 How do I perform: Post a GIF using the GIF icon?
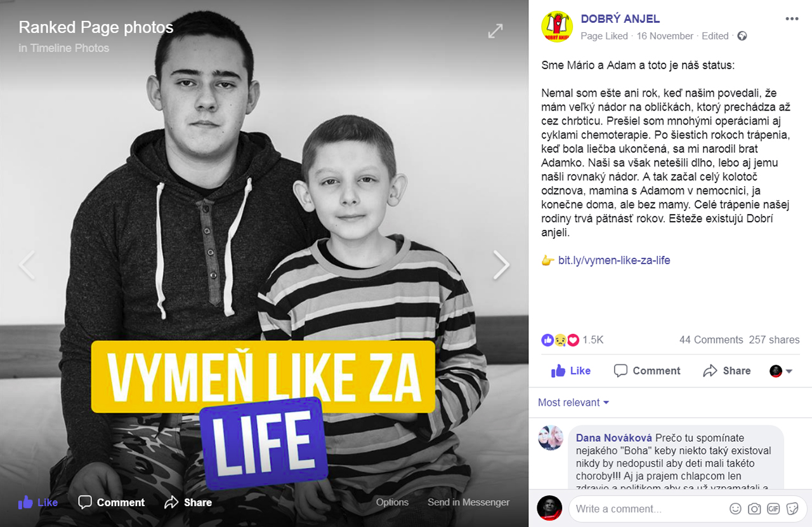[x=773, y=509]
